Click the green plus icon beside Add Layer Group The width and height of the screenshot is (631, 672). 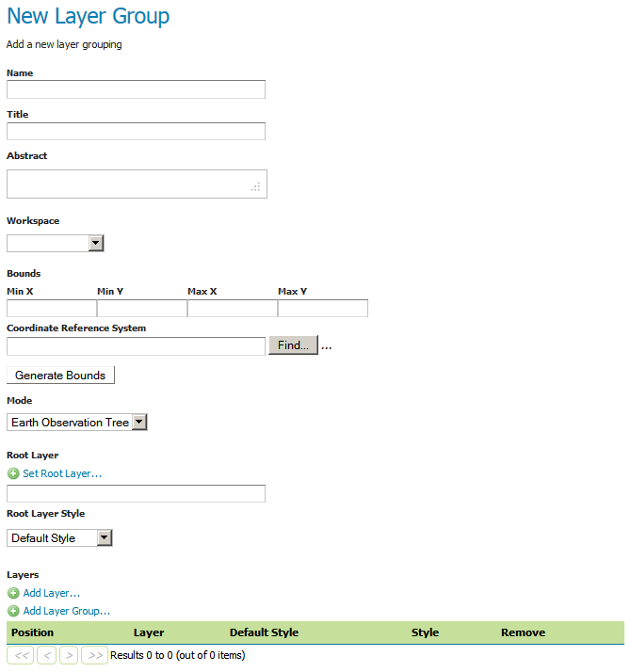pos(13,611)
